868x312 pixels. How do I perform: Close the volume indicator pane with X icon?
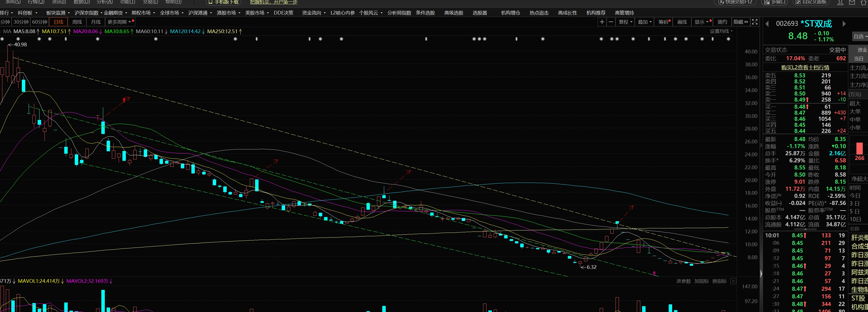click(733, 281)
